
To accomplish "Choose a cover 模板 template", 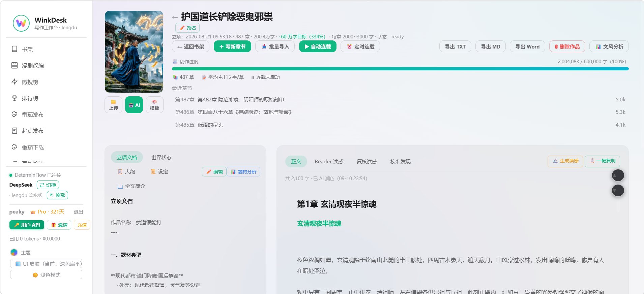I will (154, 105).
